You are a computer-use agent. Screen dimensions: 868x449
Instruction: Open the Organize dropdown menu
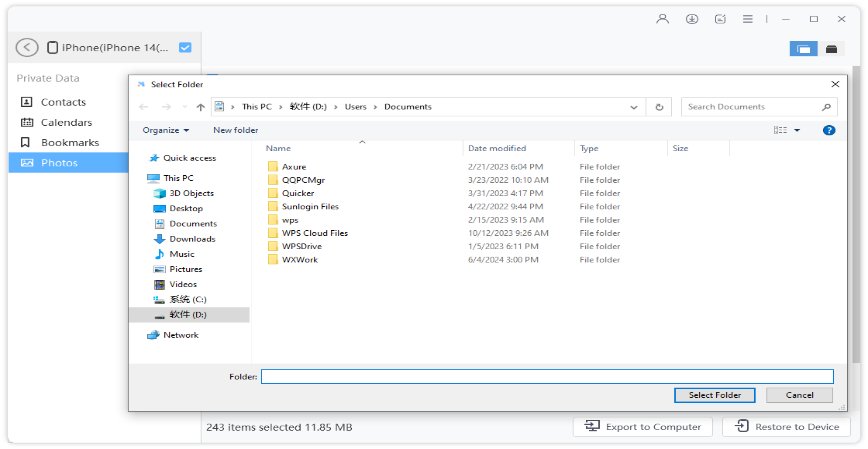(166, 130)
